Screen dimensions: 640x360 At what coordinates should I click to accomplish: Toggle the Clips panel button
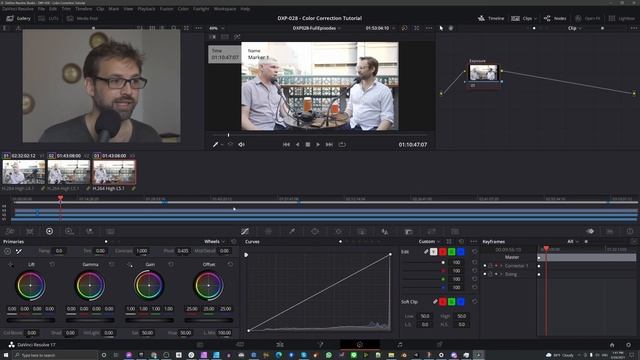[522, 18]
